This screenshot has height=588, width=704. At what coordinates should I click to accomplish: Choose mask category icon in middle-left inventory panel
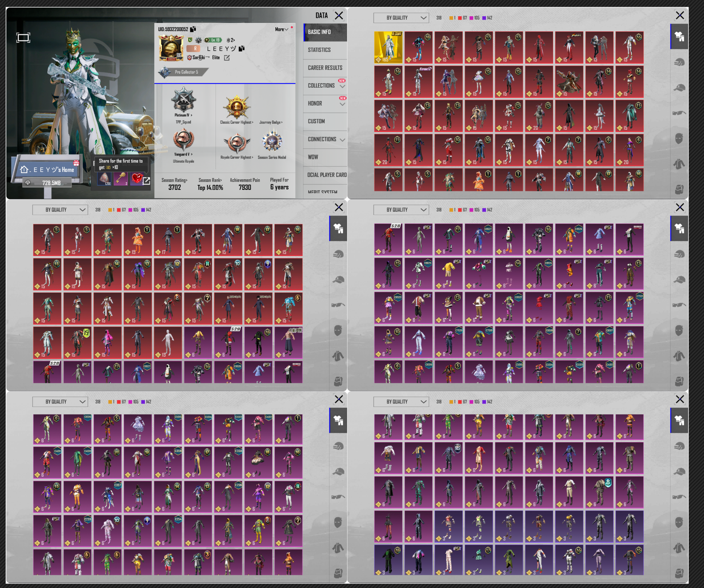click(338, 331)
